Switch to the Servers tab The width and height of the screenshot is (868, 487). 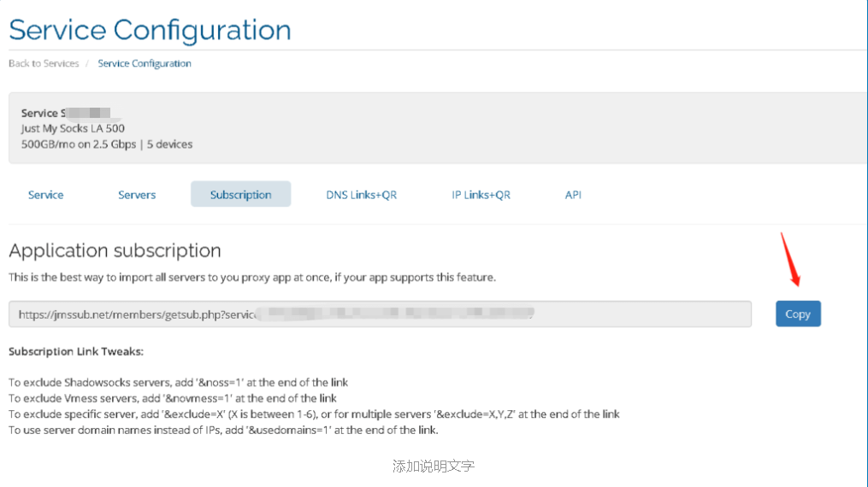click(x=137, y=195)
